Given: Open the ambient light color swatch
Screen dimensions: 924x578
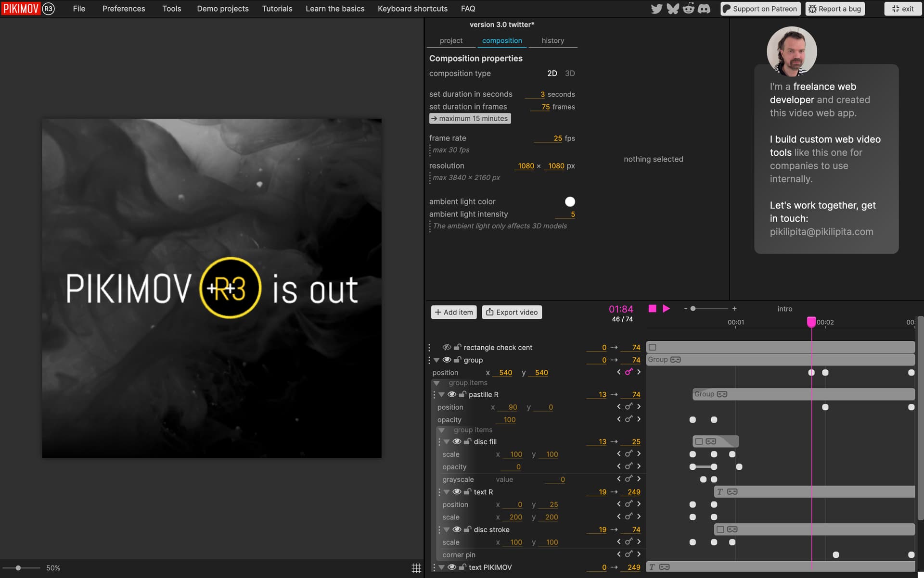Looking at the screenshot, I should click(570, 201).
